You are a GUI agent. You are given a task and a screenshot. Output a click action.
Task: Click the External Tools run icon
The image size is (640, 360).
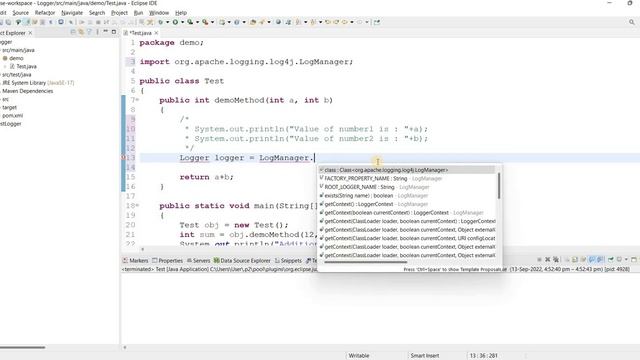(205, 22)
